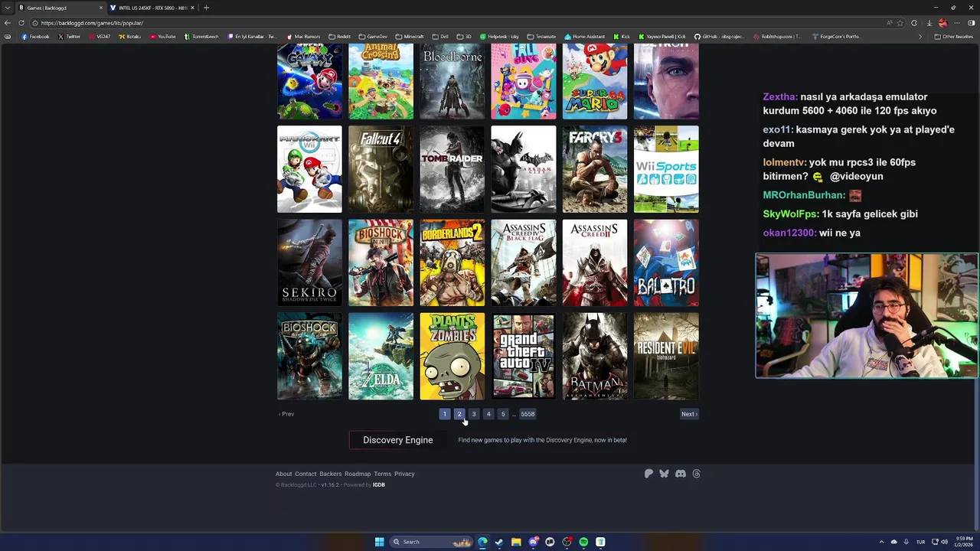Open the Kick bookmark
The image size is (980, 551).
[622, 37]
